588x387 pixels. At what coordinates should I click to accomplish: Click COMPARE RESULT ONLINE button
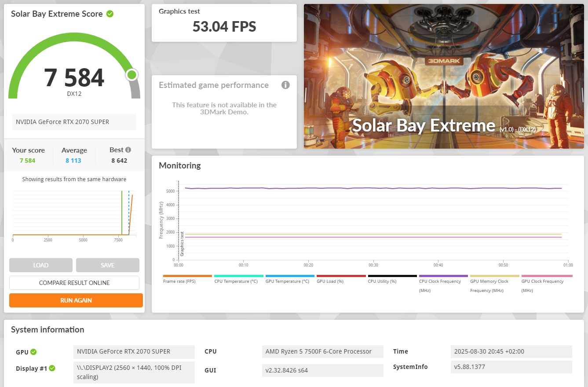(x=74, y=283)
